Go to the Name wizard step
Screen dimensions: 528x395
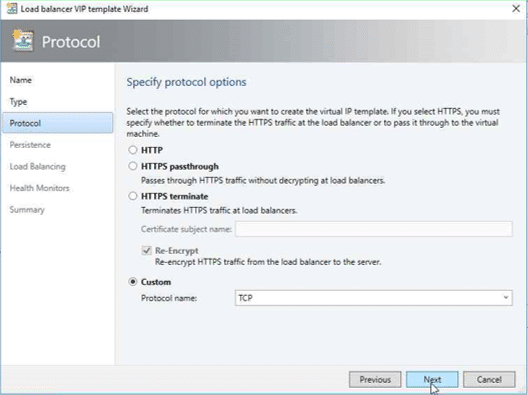coord(21,80)
